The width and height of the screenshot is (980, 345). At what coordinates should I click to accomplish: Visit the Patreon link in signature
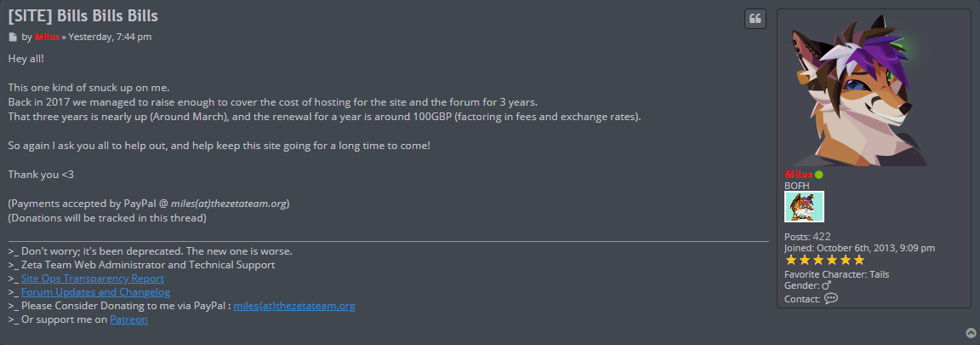(x=128, y=319)
